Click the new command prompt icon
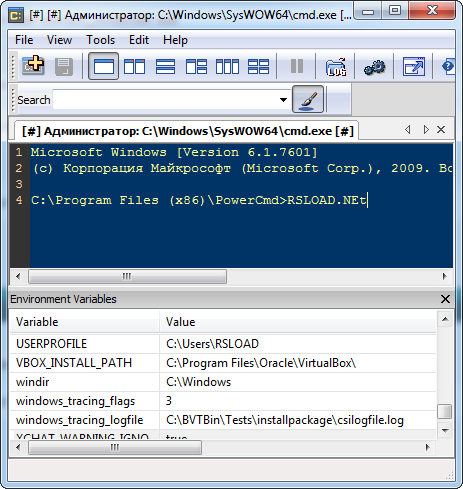Image resolution: width=463 pixels, height=489 pixels. 33,66
